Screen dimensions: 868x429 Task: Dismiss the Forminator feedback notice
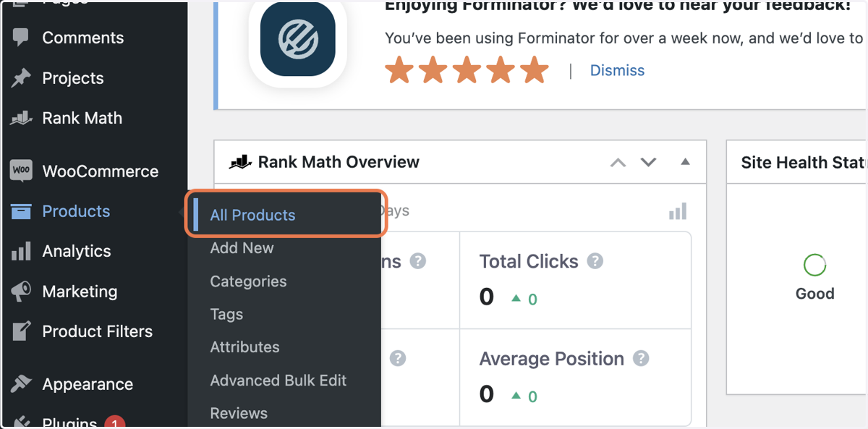617,70
